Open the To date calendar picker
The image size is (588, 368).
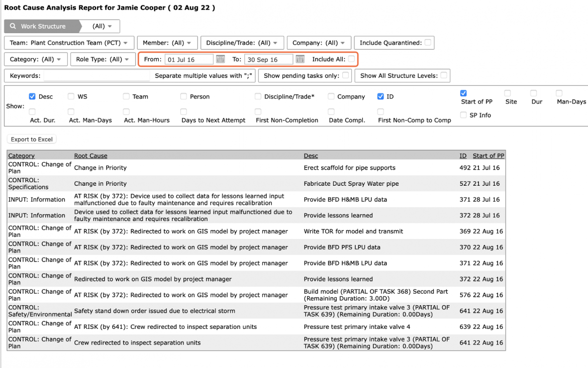pyautogui.click(x=300, y=59)
